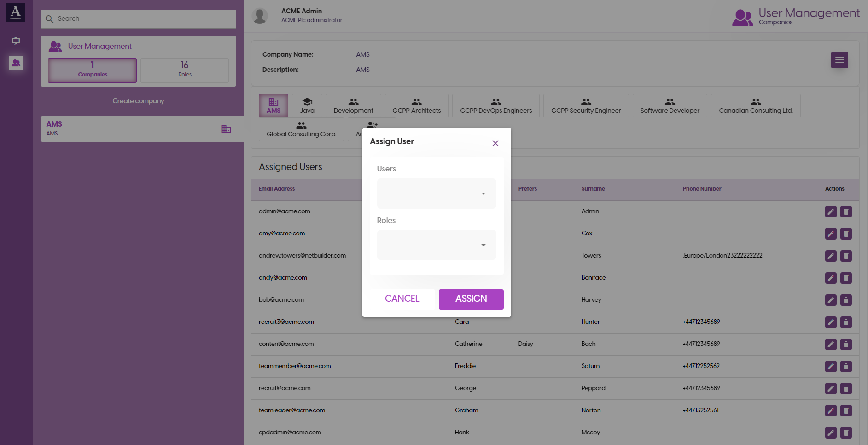Click the building icon on AMS company card
The image size is (868, 445).
tap(226, 129)
